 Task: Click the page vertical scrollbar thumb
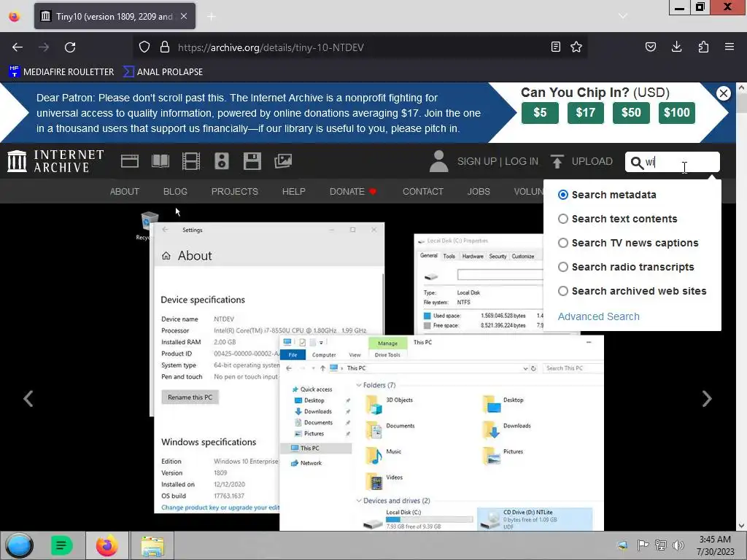(x=741, y=102)
